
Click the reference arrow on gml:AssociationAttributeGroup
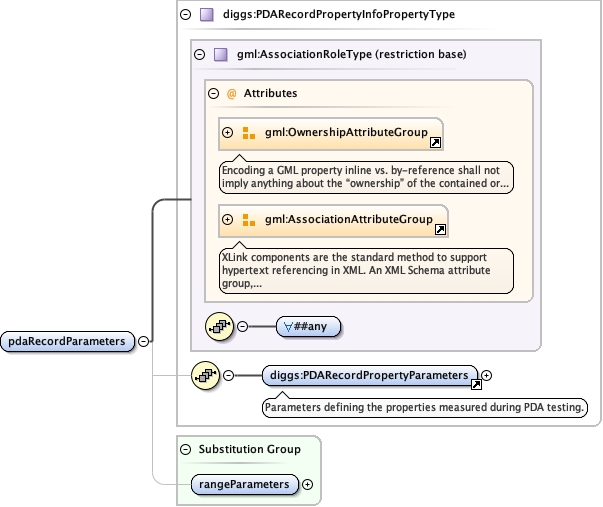(x=440, y=231)
